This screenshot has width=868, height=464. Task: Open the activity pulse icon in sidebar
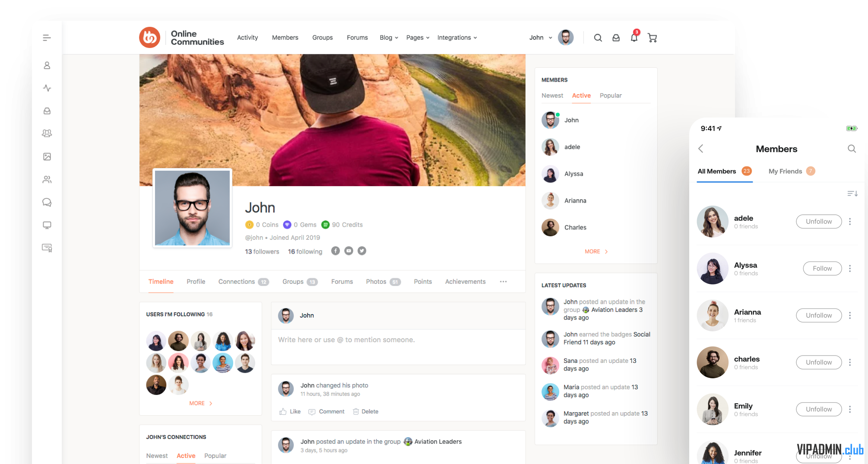tap(47, 88)
